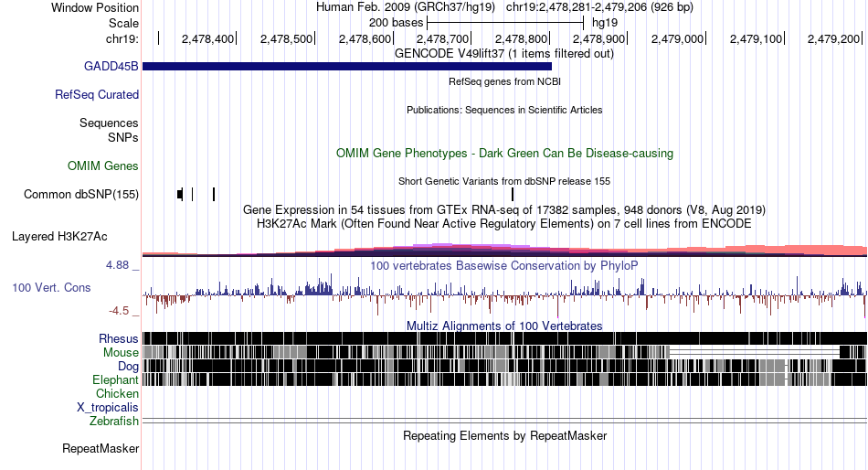Click the Mouse alignment label
868x470 pixels.
pos(121,353)
